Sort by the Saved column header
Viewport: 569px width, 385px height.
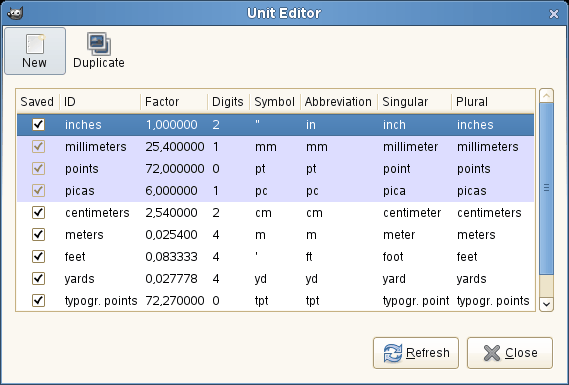click(38, 102)
